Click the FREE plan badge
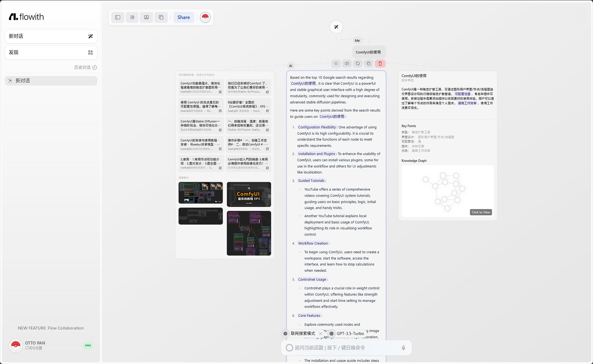Screen dimensions: 593x364 tap(88, 345)
